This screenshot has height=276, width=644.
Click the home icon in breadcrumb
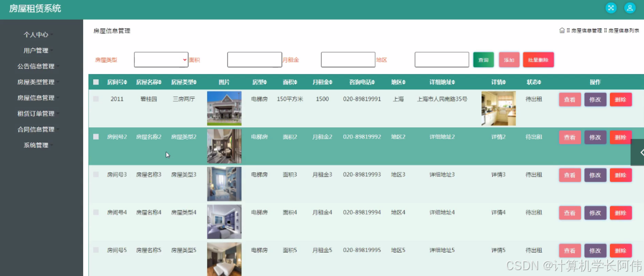[562, 30]
